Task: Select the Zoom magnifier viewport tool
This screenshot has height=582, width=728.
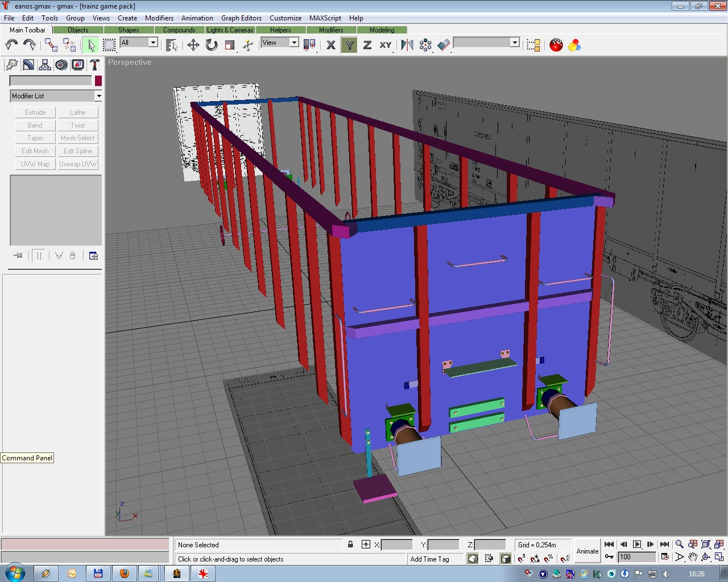Action: tap(680, 544)
